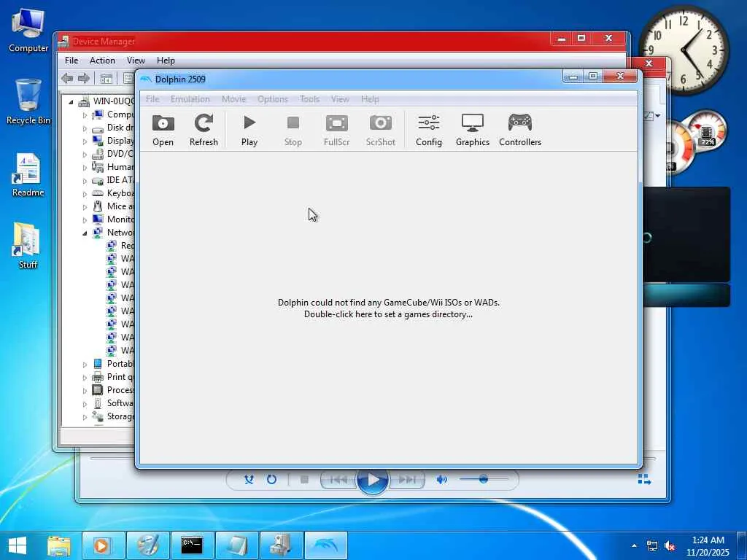This screenshot has width=747, height=560.
Task: Click the taskbar clock showing 1:24 AM
Action: point(708,545)
